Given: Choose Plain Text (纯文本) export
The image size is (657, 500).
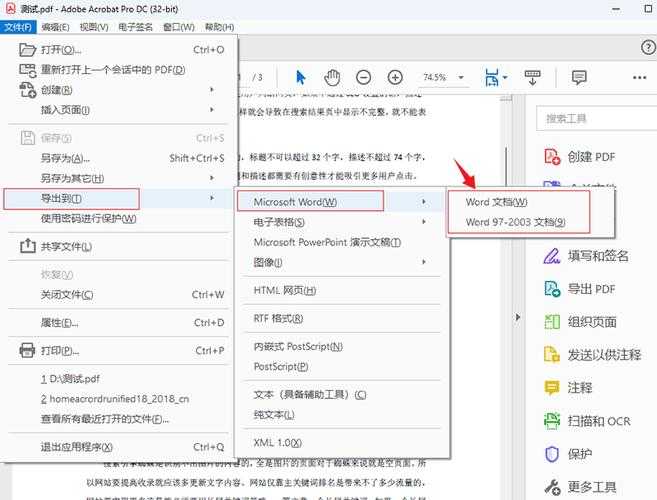Looking at the screenshot, I should (x=274, y=415).
